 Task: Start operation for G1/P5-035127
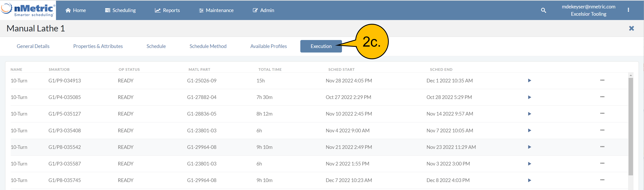pos(529,114)
